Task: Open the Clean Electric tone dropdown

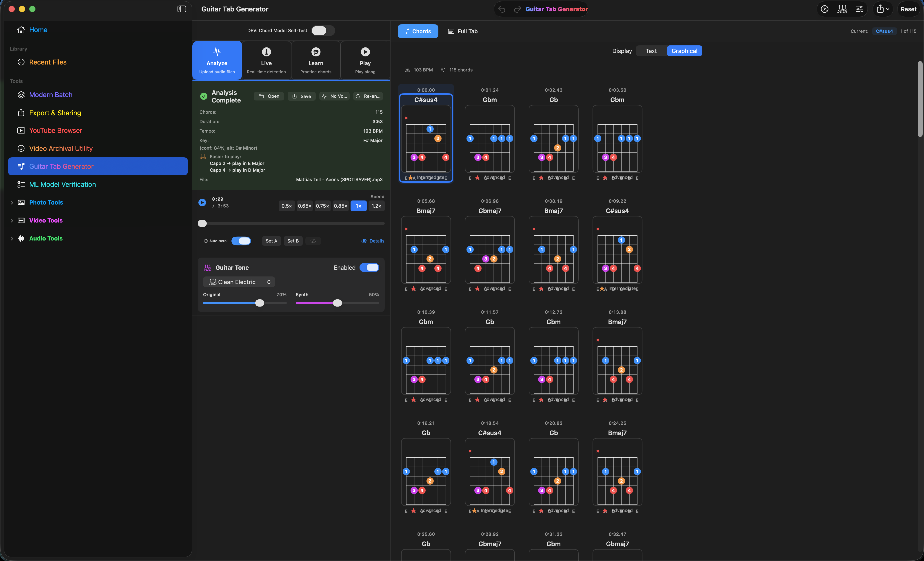Action: [x=239, y=282]
